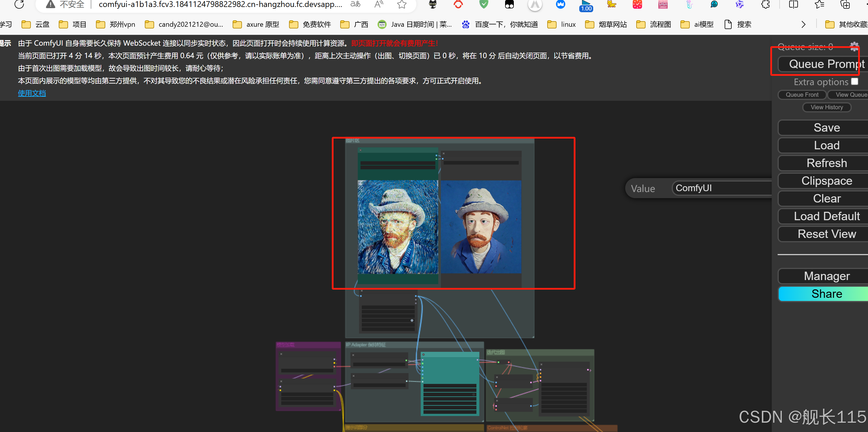This screenshot has width=868, height=432.
Task: Open the 搜索 bookmark
Action: [738, 24]
